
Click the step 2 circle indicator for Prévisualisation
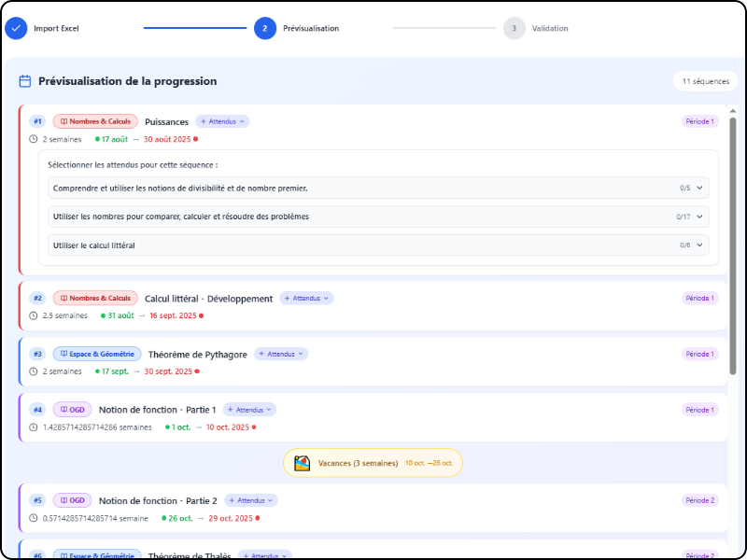[x=264, y=29]
